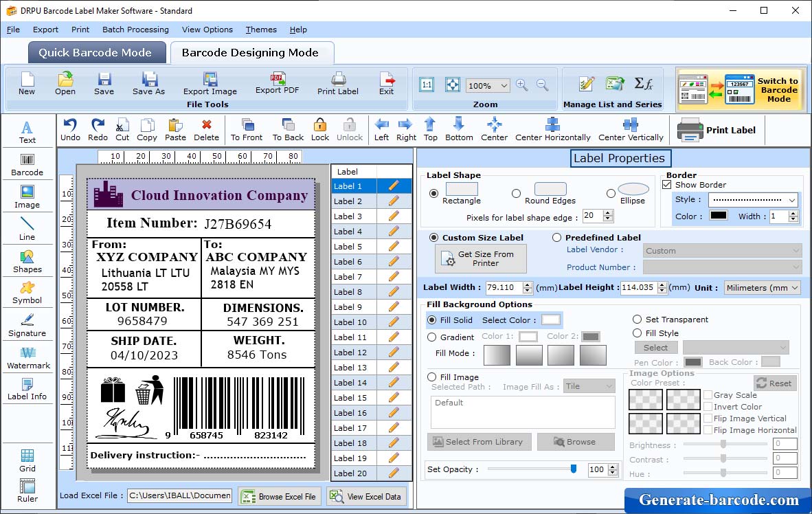Screen dimensions: 812x514
Task: Create a New label file
Action: (26, 83)
